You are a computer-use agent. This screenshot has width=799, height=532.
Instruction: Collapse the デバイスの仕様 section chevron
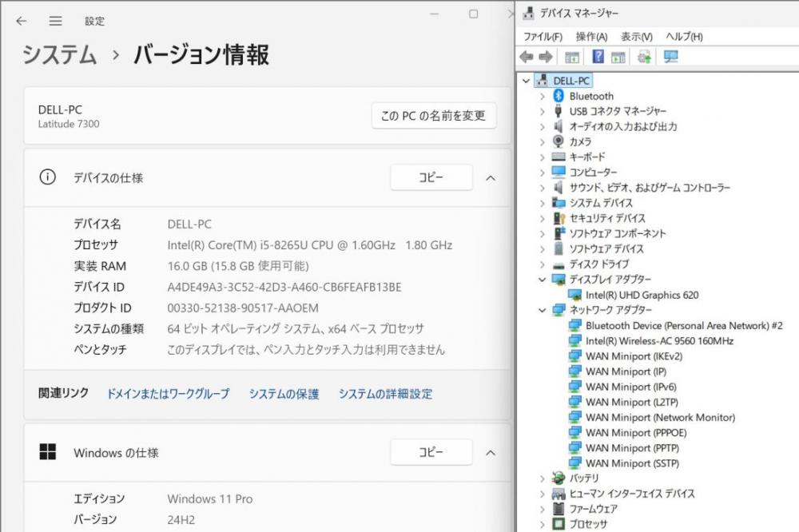491,178
